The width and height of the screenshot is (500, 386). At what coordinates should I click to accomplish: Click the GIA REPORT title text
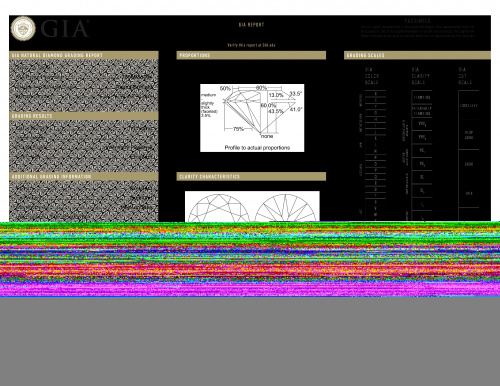click(251, 25)
